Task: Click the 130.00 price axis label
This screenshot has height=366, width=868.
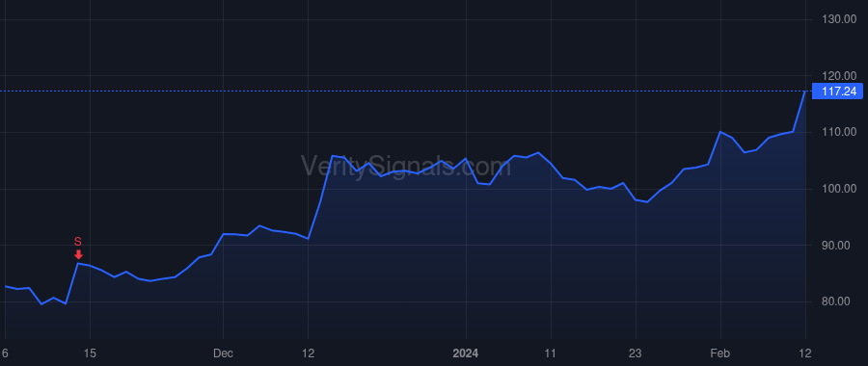Action: (839, 19)
